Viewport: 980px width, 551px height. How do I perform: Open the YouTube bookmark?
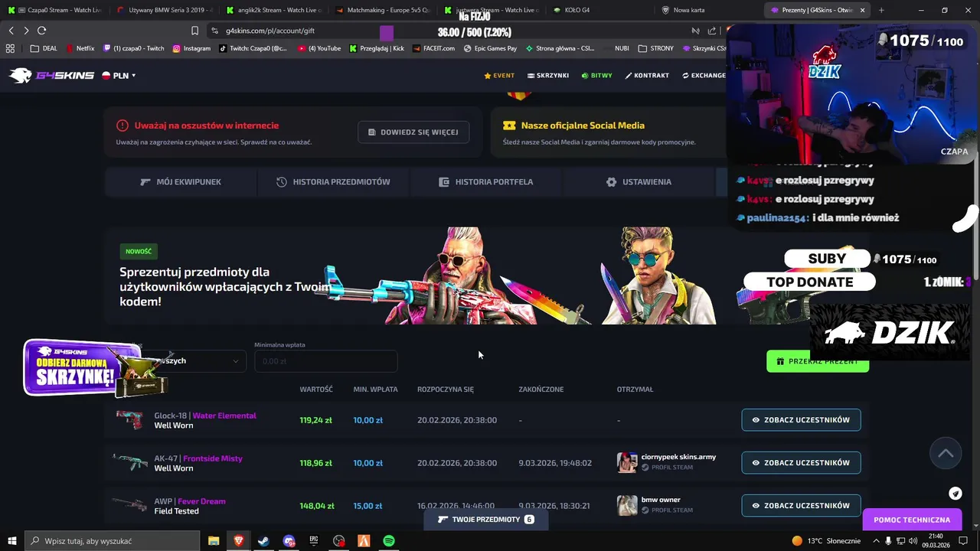[320, 48]
